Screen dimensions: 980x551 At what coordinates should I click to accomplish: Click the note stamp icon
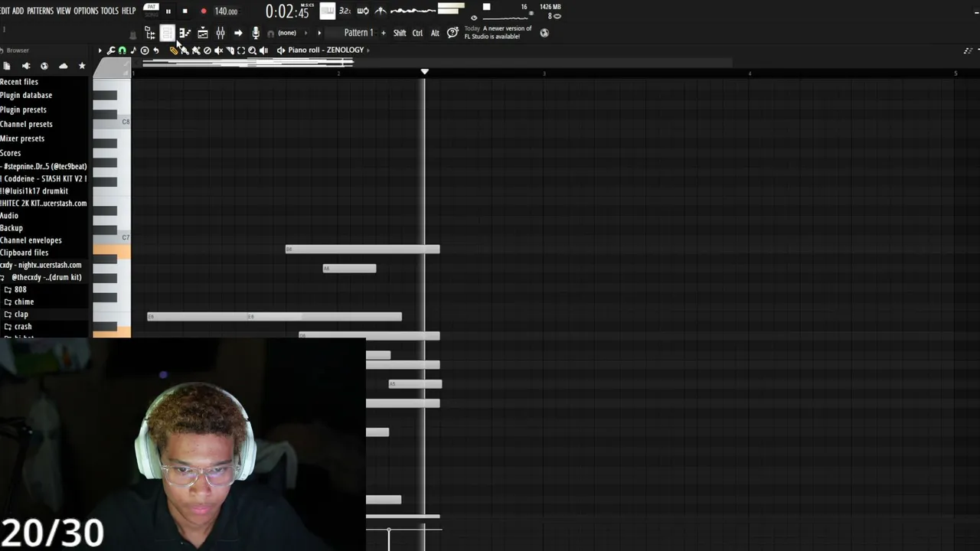pyautogui.click(x=133, y=51)
